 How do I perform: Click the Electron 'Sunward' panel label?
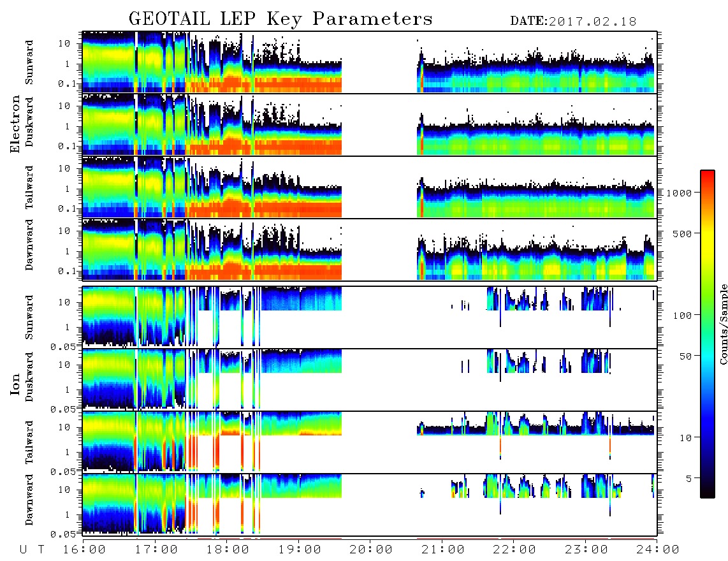[x=29, y=62]
